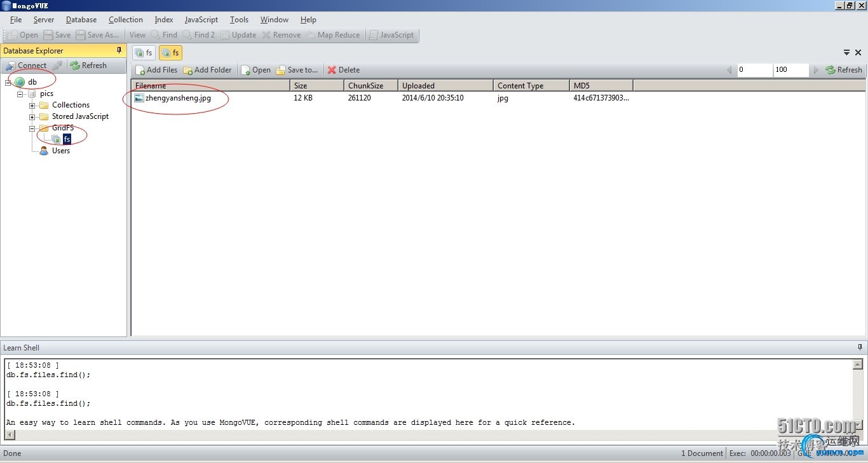Select the Stored JavaScript tree node
This screenshot has width=868, height=463.
click(x=80, y=116)
